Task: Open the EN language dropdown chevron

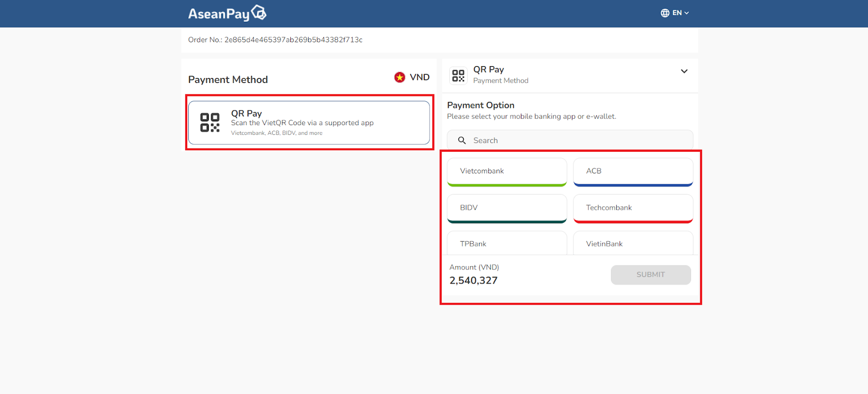Action: (x=687, y=13)
